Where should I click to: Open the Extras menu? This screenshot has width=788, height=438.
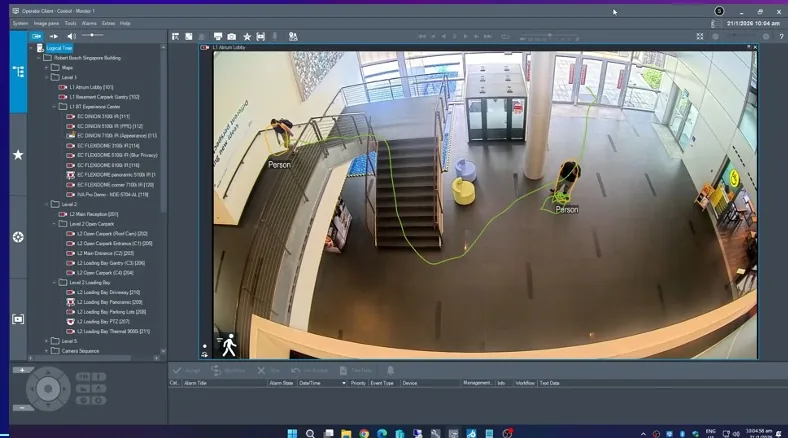[x=108, y=23]
